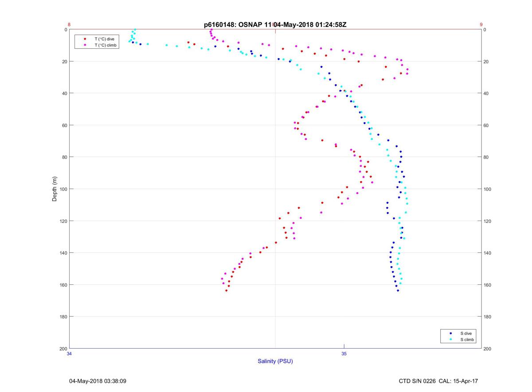532x392 pixels.
Task: Click the right depth axis label 200
Action: (488, 349)
